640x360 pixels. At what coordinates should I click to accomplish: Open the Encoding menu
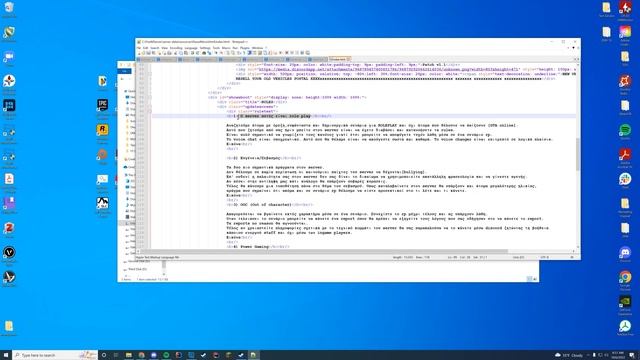176,48
